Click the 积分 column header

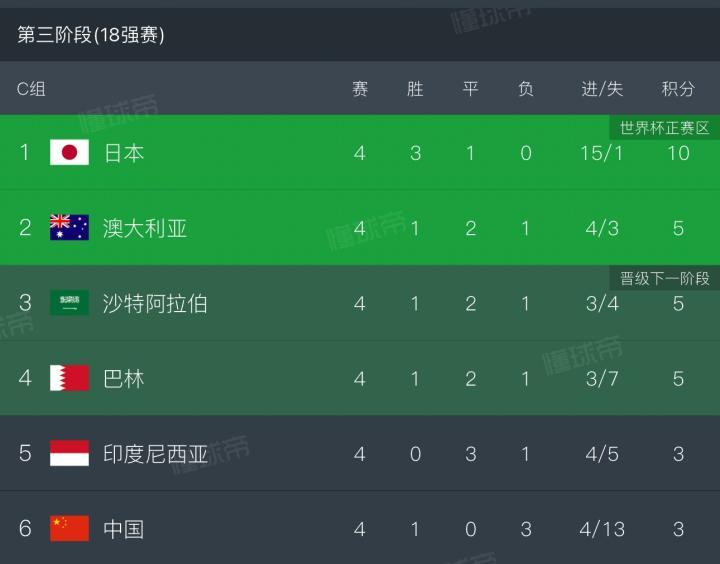[678, 89]
